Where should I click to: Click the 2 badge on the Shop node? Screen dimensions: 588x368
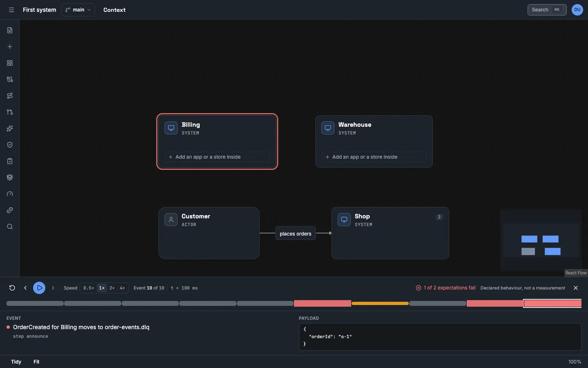pyautogui.click(x=439, y=217)
